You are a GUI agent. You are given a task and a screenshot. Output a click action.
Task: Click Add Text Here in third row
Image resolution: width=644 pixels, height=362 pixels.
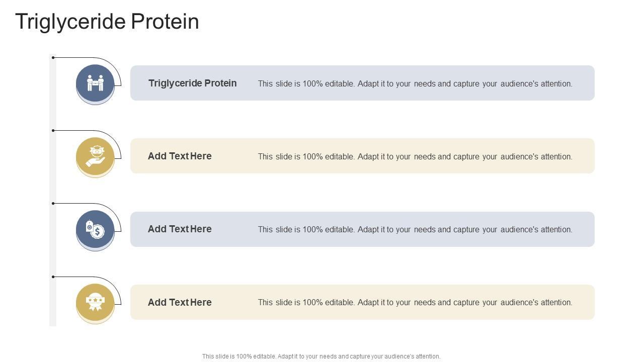pyautogui.click(x=180, y=229)
